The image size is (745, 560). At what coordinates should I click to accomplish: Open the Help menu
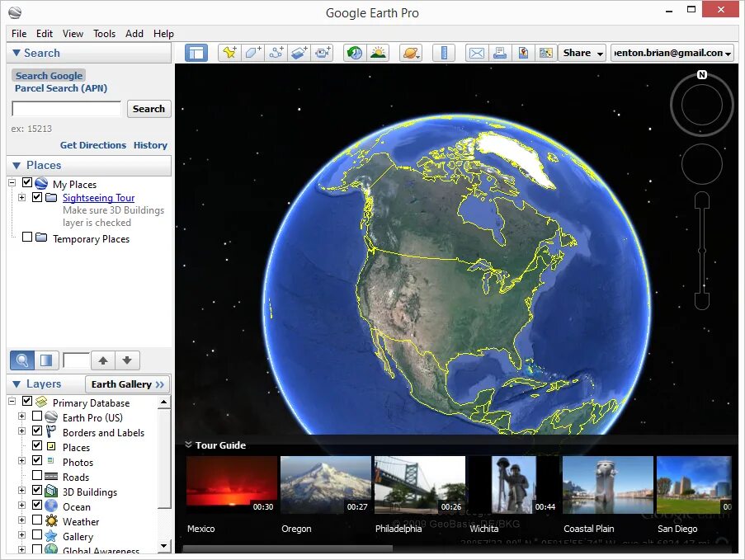coord(163,34)
